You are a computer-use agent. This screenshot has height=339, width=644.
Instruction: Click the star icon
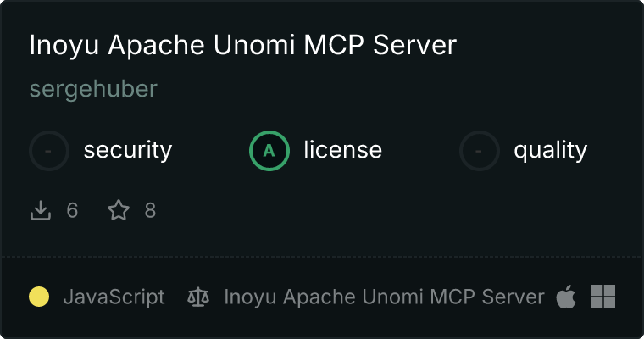click(119, 210)
